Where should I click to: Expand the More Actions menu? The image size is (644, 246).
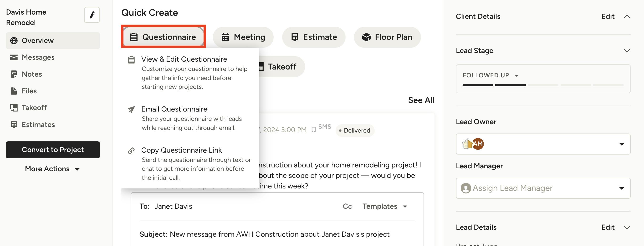52,169
